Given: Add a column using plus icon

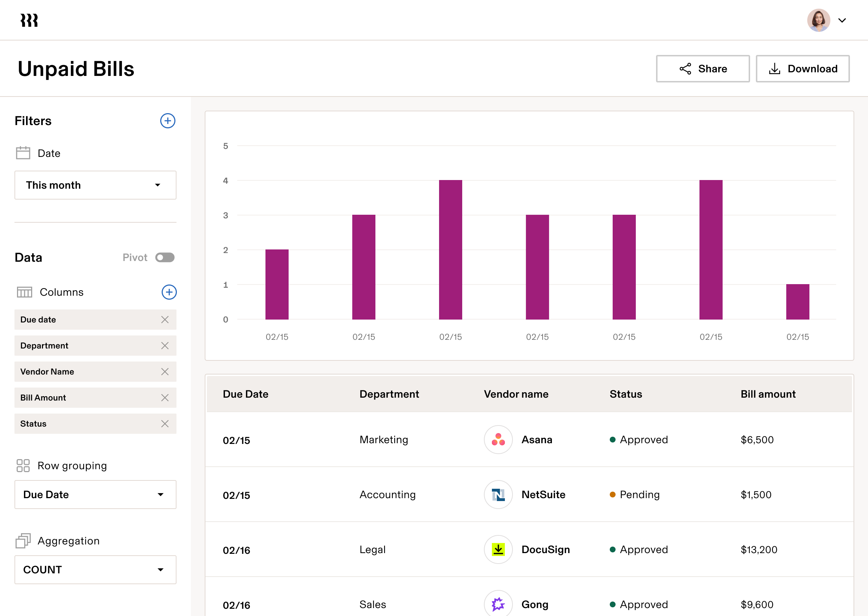Looking at the screenshot, I should click(169, 292).
